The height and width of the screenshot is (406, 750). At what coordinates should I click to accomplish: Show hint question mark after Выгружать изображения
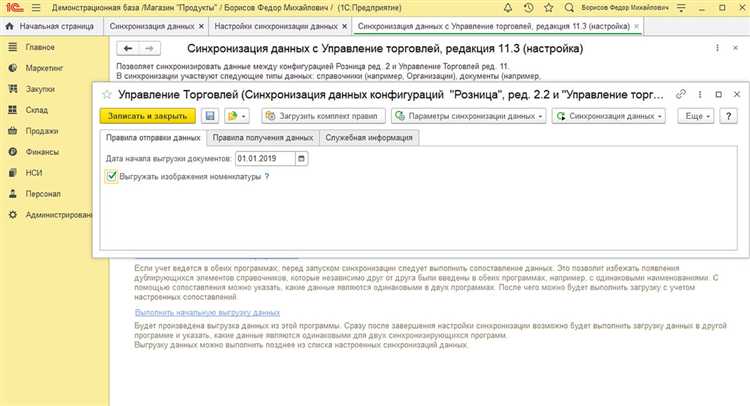(x=267, y=176)
